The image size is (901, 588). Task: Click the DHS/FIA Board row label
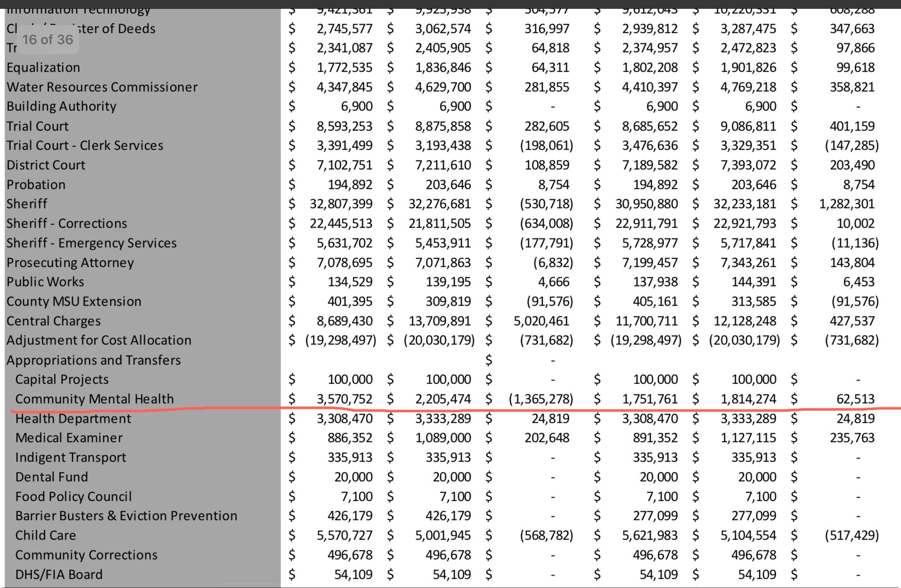[x=59, y=575]
